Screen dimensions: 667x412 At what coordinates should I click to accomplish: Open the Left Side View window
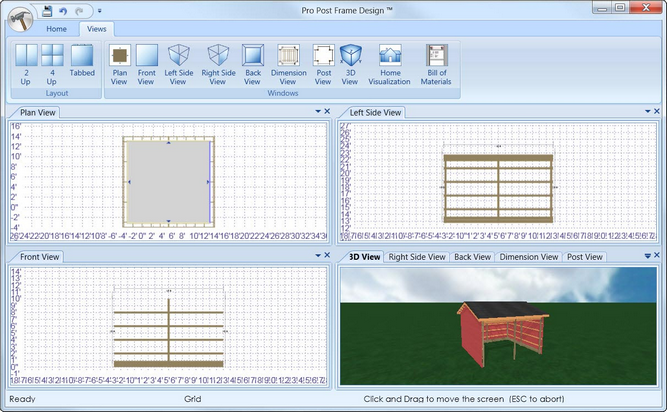(x=179, y=65)
